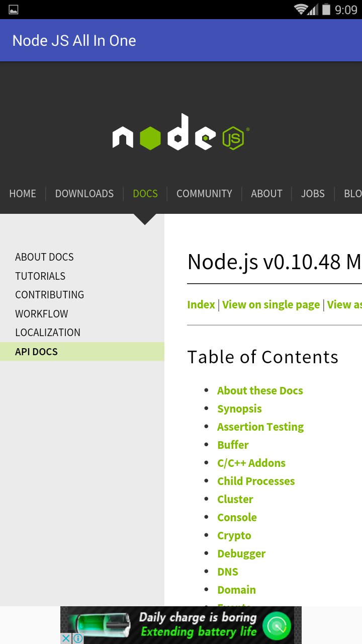This screenshot has height=644, width=362.
Task: Click the Index link
Action: (201, 304)
